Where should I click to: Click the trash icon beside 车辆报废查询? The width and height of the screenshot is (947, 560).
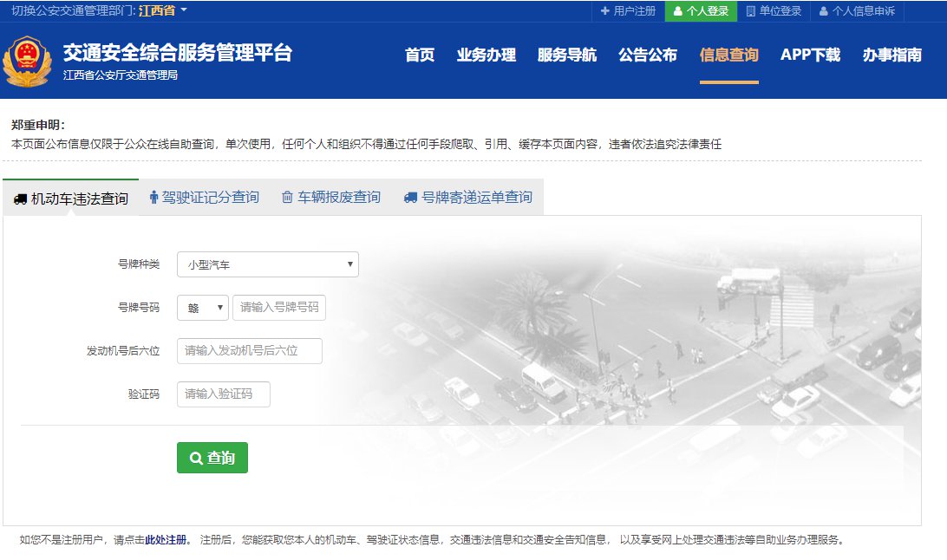coord(287,198)
